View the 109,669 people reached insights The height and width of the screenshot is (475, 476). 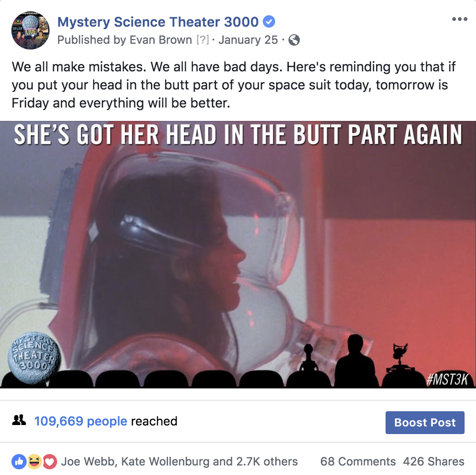[x=80, y=421]
